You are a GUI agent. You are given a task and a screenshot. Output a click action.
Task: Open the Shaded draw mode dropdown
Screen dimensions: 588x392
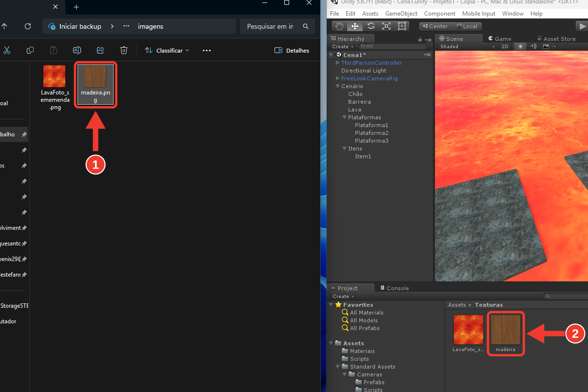(467, 46)
